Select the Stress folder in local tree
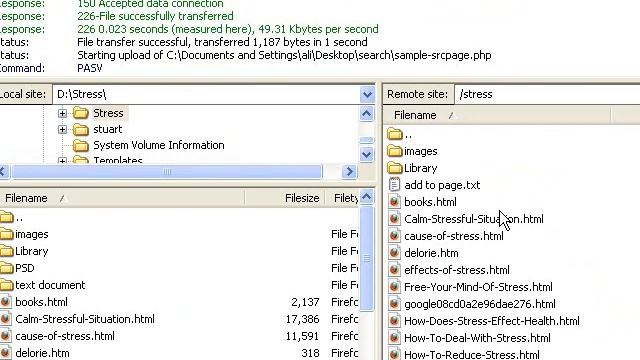The height and width of the screenshot is (360, 640). tap(108, 113)
